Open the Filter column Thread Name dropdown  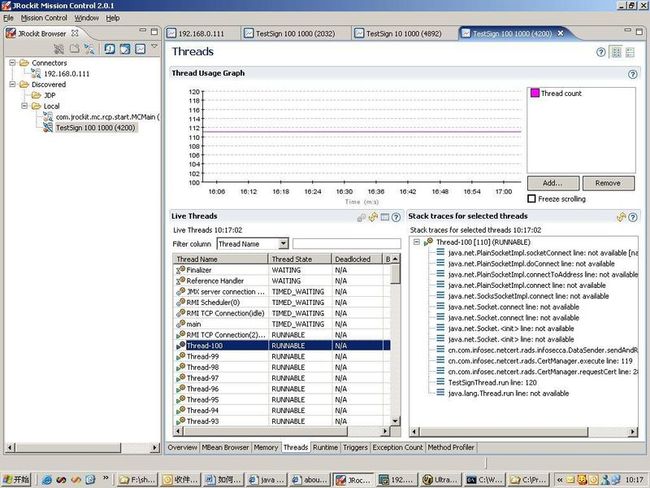[284, 243]
